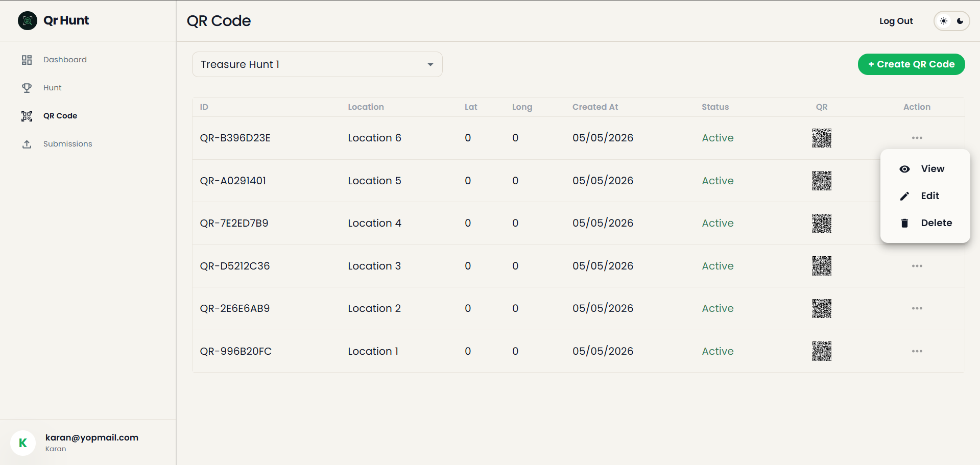Viewport: 980px width, 465px height.
Task: Click the Create QR Code button
Action: (911, 64)
